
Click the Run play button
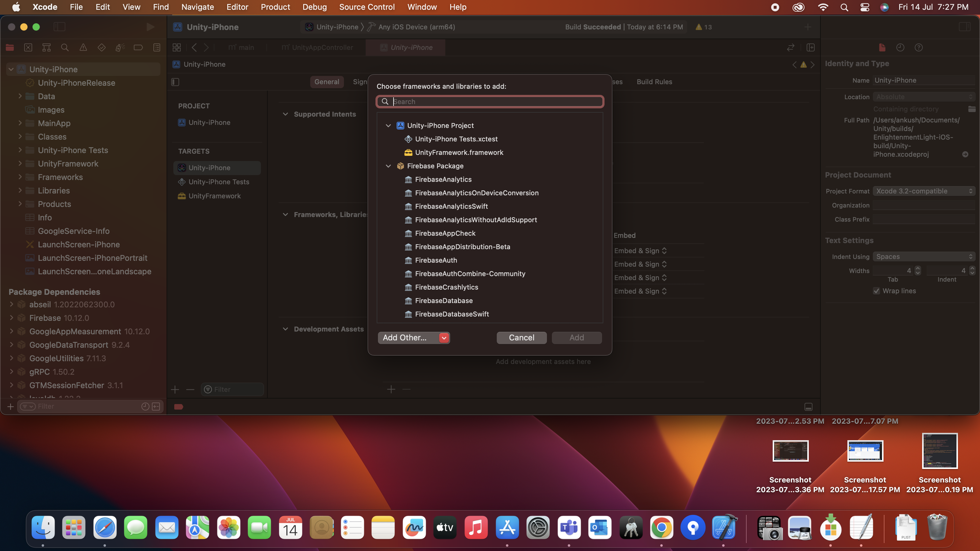click(150, 27)
